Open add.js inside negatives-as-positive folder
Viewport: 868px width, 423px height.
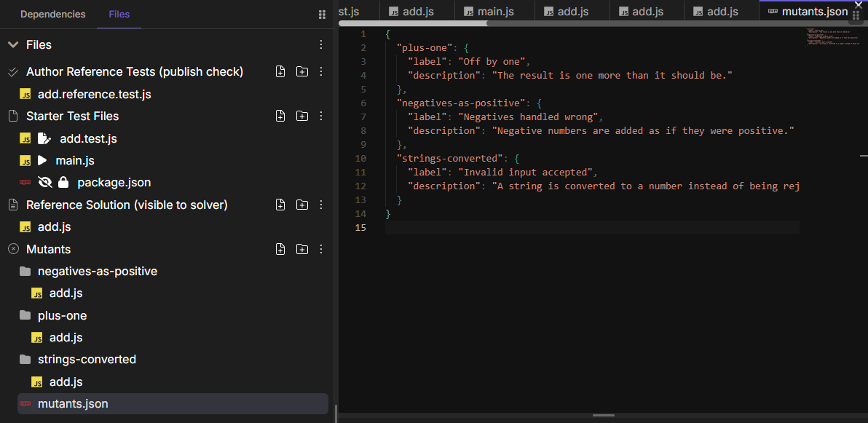(x=66, y=293)
